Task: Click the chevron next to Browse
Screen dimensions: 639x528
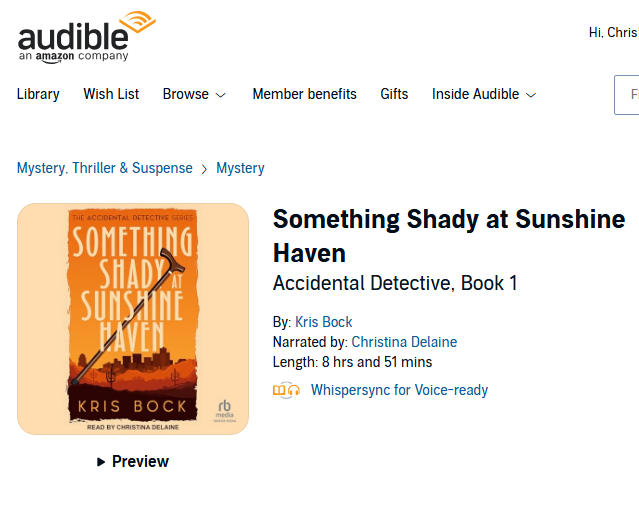Action: (x=221, y=95)
